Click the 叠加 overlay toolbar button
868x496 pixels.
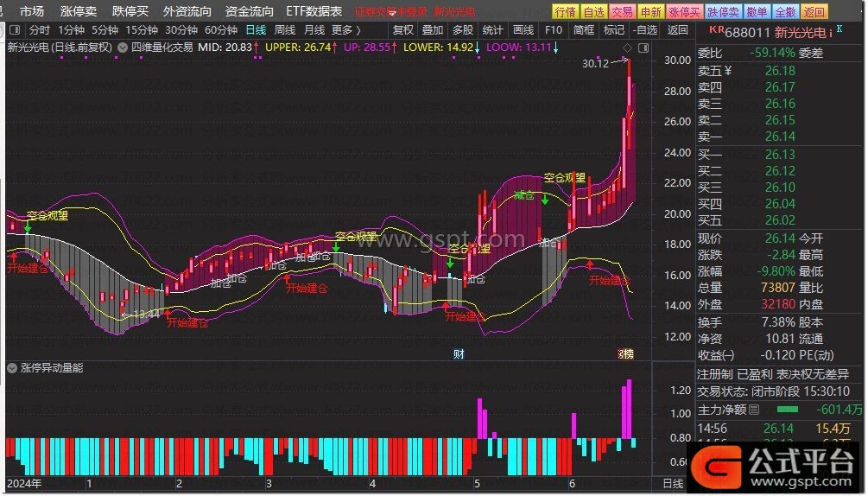click(x=433, y=30)
